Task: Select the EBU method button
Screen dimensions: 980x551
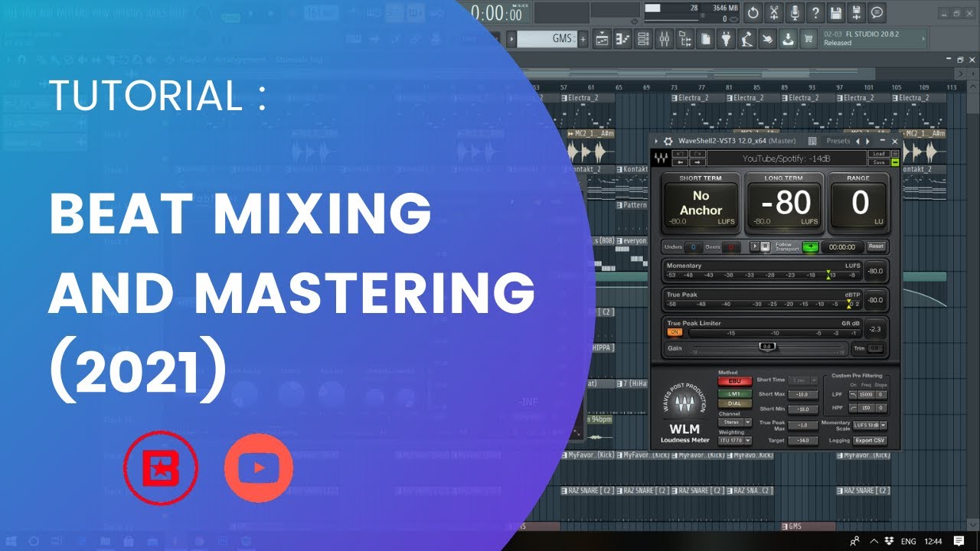Action: point(734,380)
